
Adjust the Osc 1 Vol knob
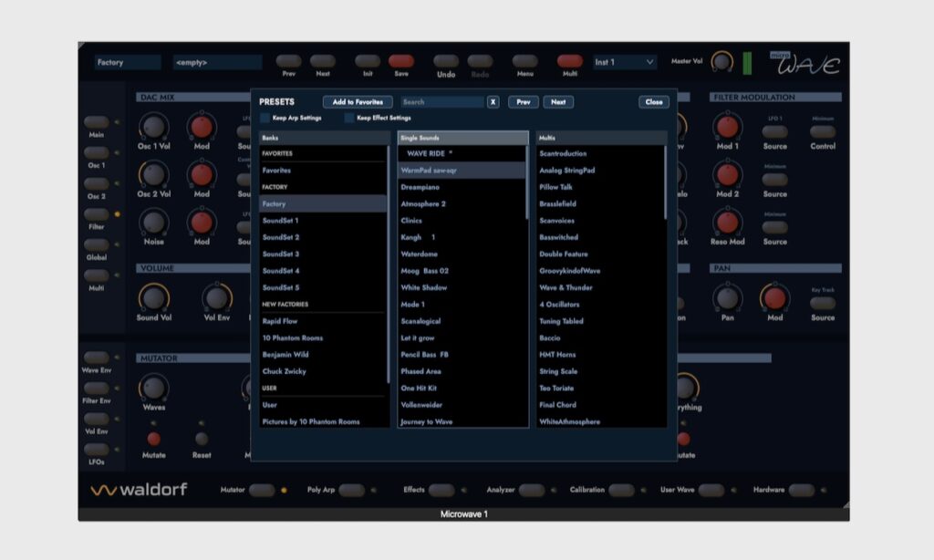(x=153, y=126)
